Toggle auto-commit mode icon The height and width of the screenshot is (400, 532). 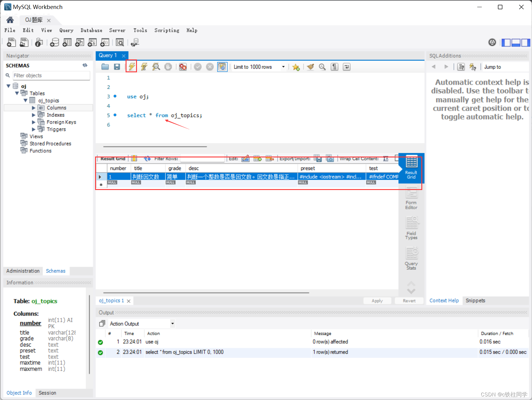click(x=222, y=67)
